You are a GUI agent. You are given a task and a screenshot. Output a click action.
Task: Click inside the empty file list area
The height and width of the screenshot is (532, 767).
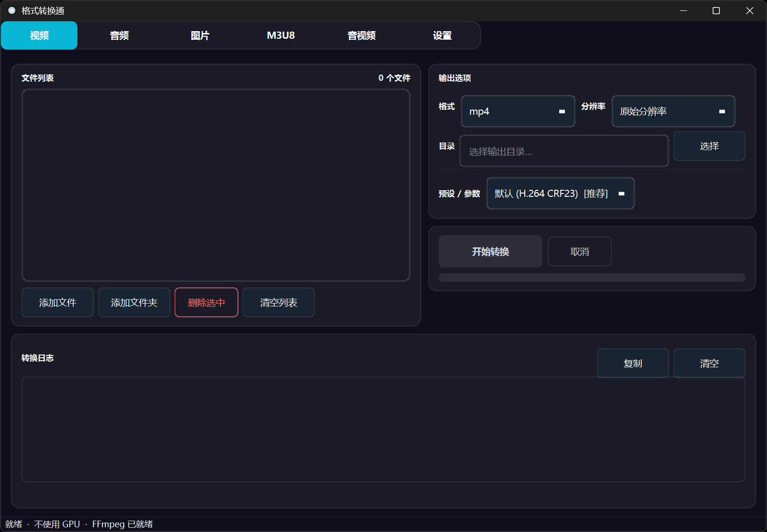pyautogui.click(x=216, y=185)
